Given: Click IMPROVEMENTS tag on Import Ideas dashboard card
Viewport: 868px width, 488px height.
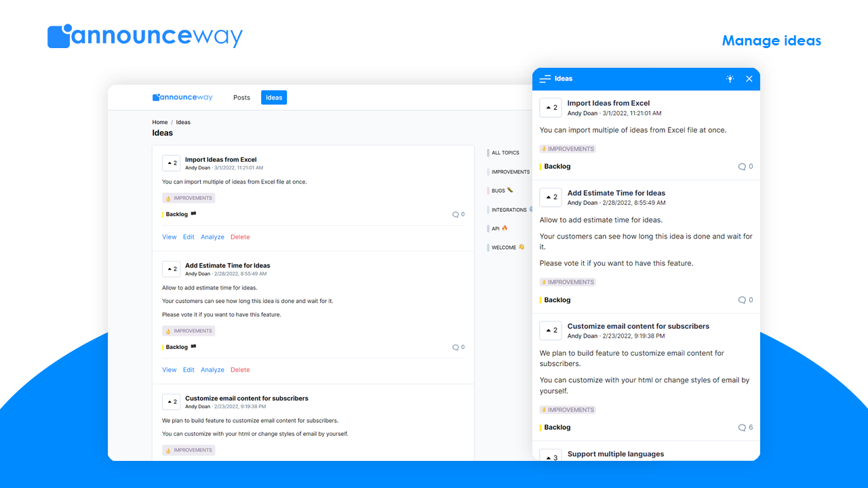Looking at the screenshot, I should point(189,199).
